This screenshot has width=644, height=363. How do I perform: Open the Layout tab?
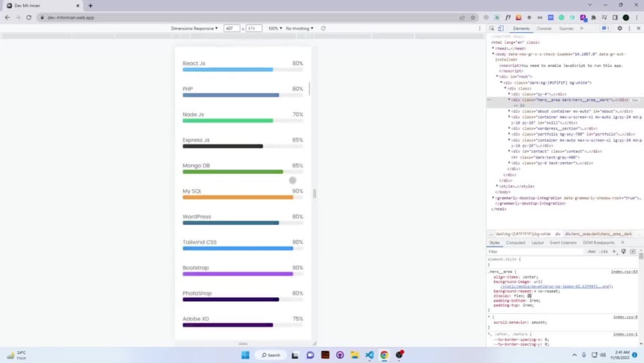click(x=537, y=242)
